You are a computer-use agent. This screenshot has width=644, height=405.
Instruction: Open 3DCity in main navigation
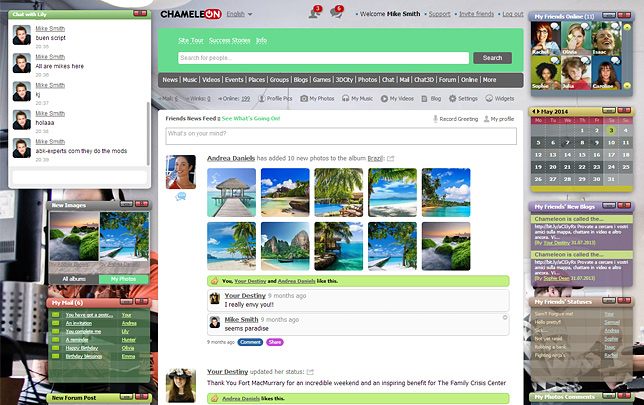pyautogui.click(x=344, y=80)
